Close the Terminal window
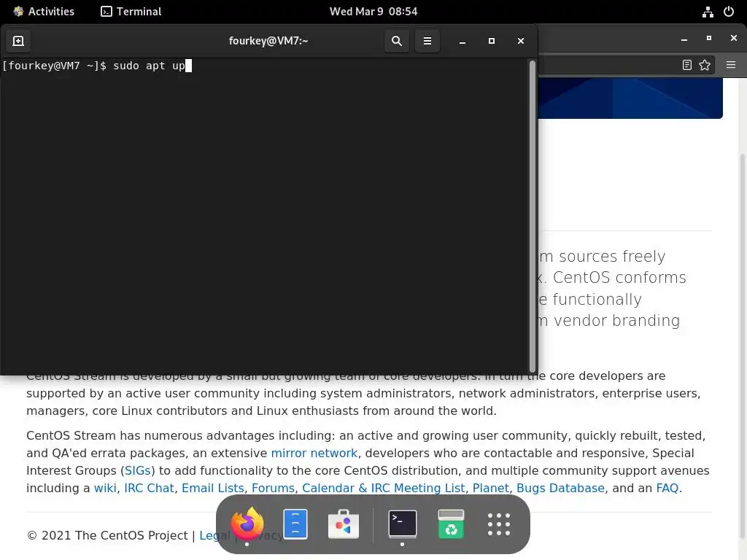The image size is (747, 560). (521, 41)
